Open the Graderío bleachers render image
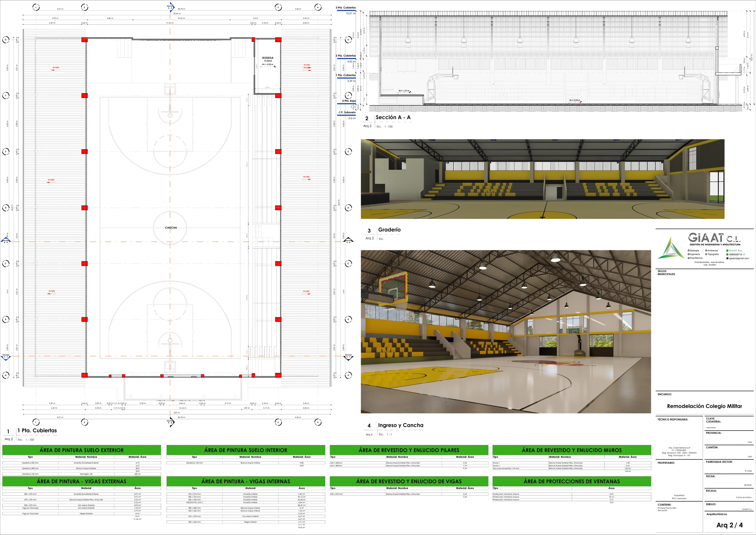Screen dimensions: 756x535 click(542, 179)
